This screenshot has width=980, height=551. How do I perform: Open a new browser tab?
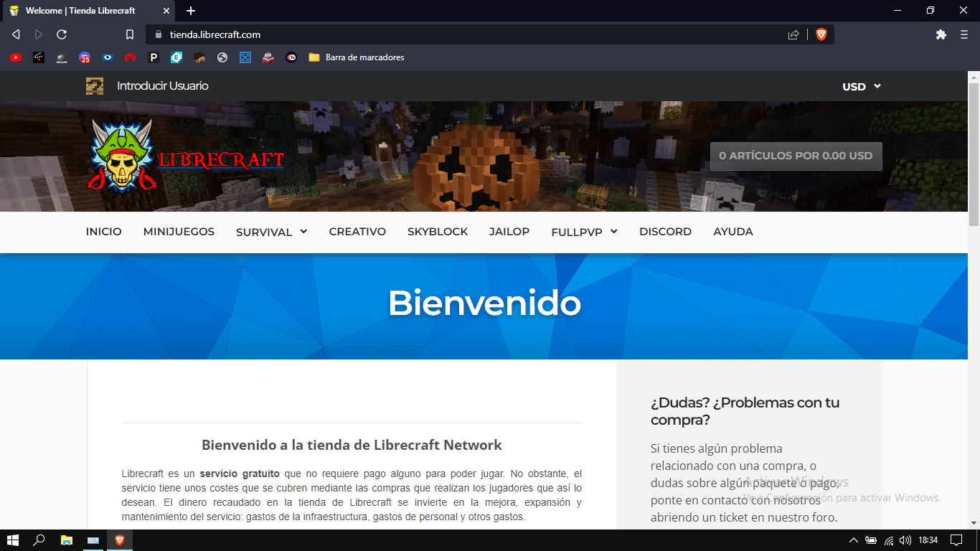pyautogui.click(x=191, y=11)
